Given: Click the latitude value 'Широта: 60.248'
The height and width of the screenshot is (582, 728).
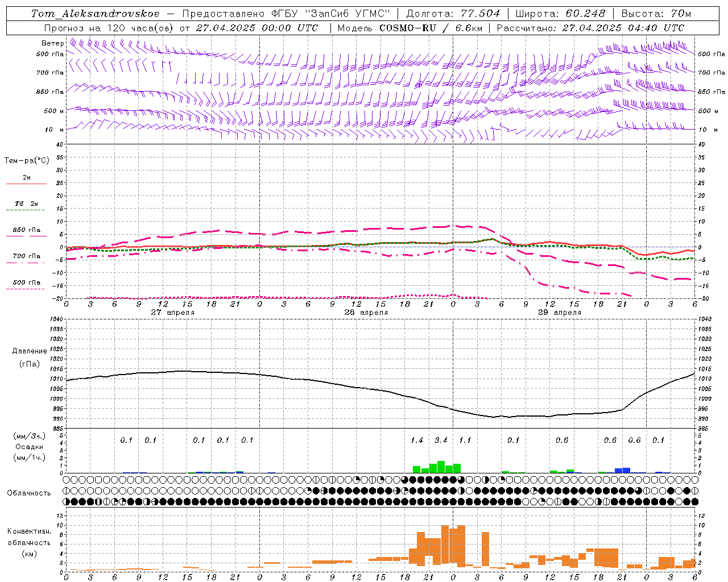Looking at the screenshot, I should tap(561, 14).
